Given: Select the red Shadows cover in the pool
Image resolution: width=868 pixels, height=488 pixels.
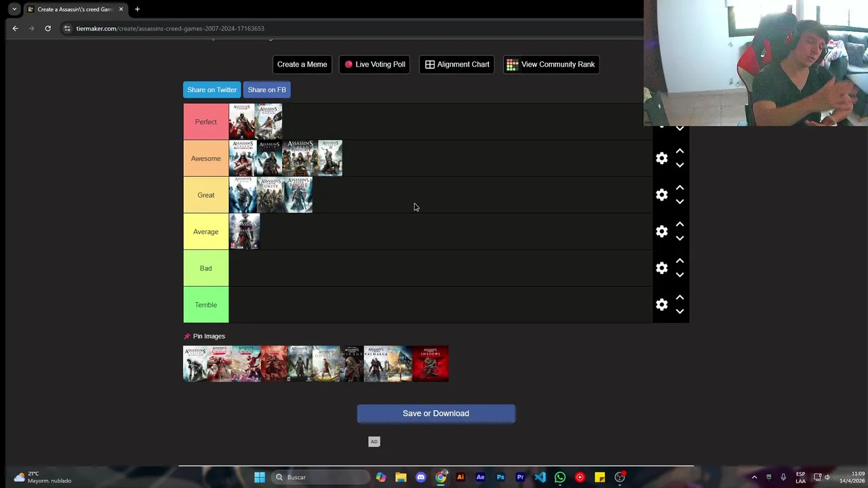Looking at the screenshot, I should tap(430, 364).
